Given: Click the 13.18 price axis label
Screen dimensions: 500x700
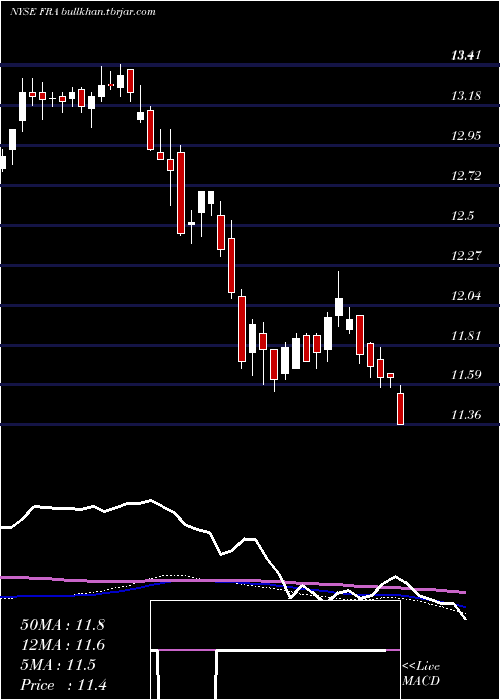Looking at the screenshot, I should tap(466, 96).
